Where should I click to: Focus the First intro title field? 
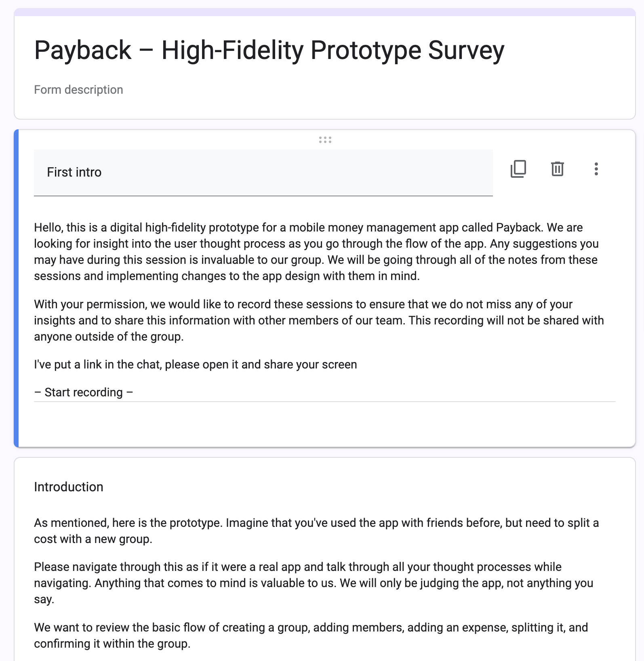click(263, 173)
